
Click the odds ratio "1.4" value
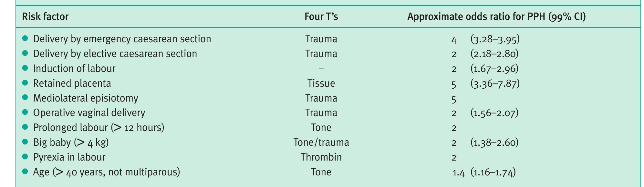[458, 173]
